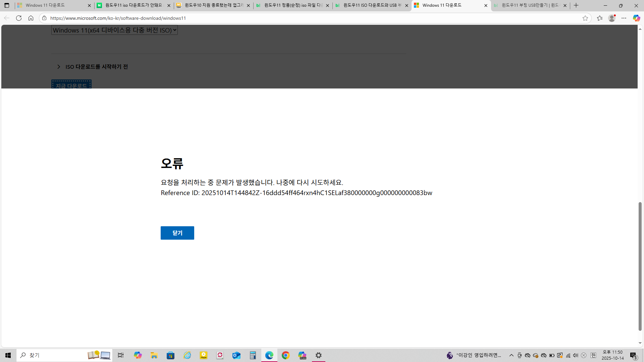Check battery status in system tray
644x362 pixels.
coord(552,355)
